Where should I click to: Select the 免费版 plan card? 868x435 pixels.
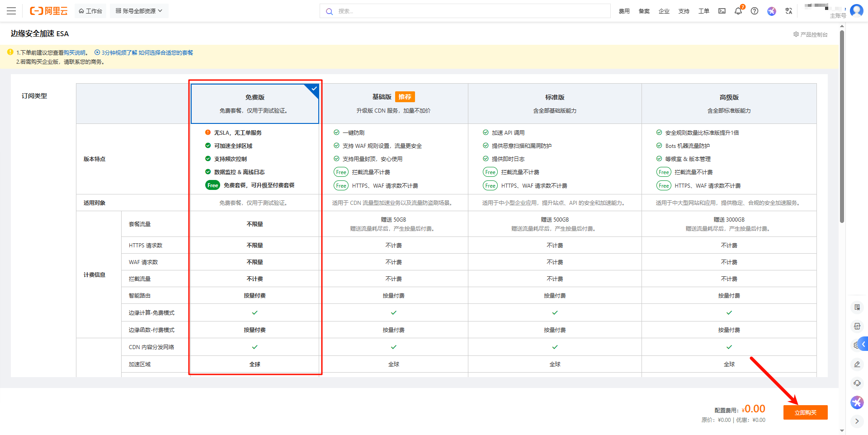click(255, 104)
